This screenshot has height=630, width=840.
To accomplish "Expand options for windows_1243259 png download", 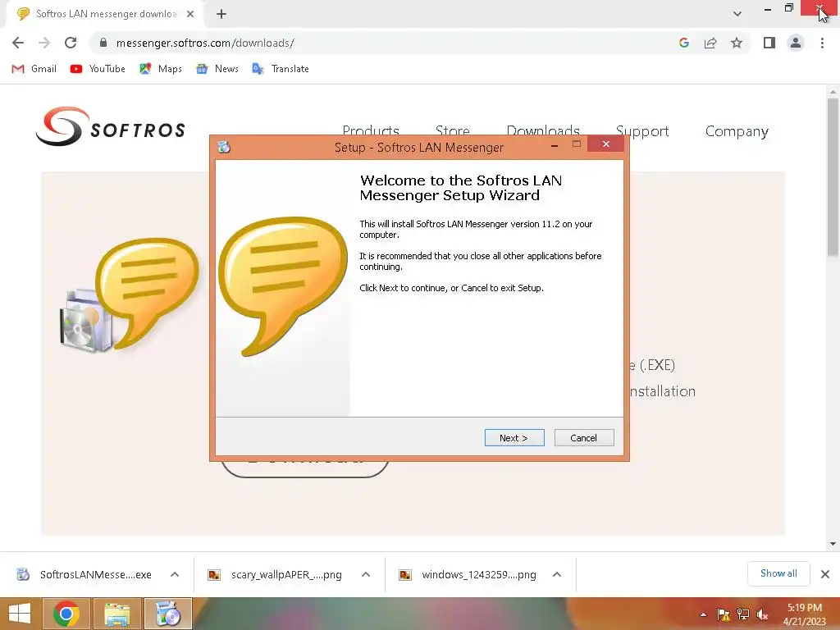I will (557, 574).
